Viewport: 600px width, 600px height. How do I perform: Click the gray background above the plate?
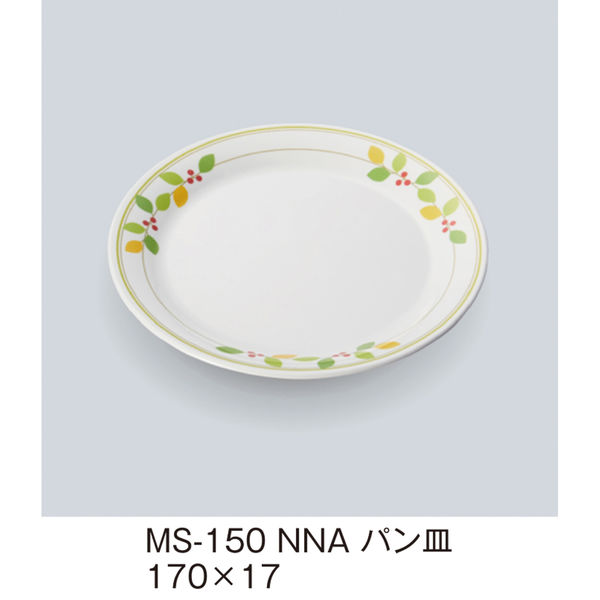[x=298, y=61]
